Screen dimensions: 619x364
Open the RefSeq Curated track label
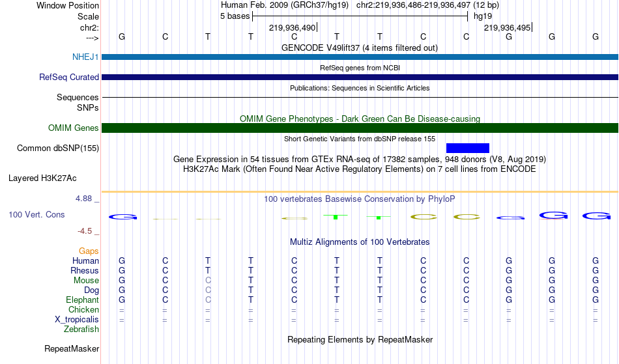68,77
